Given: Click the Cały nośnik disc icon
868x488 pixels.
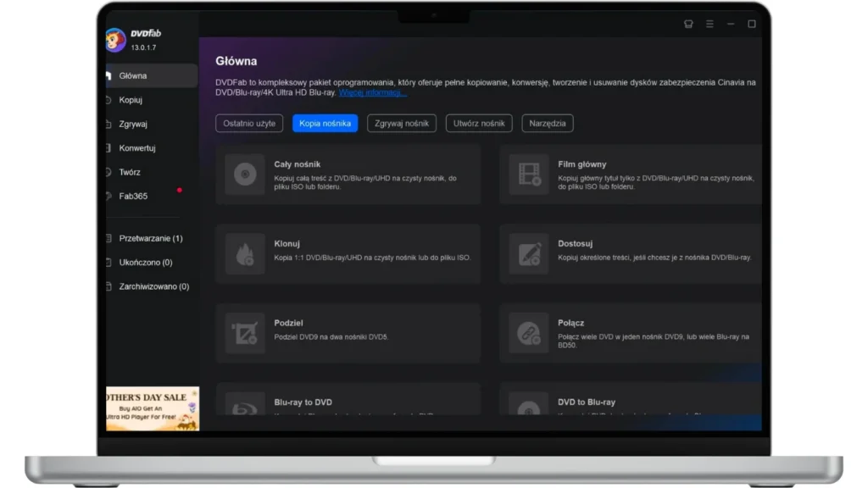Looking at the screenshot, I should pyautogui.click(x=244, y=175).
